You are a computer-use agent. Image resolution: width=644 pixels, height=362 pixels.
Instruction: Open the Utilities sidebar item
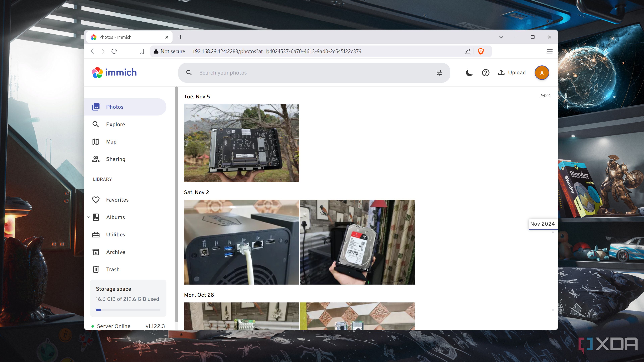click(x=115, y=235)
